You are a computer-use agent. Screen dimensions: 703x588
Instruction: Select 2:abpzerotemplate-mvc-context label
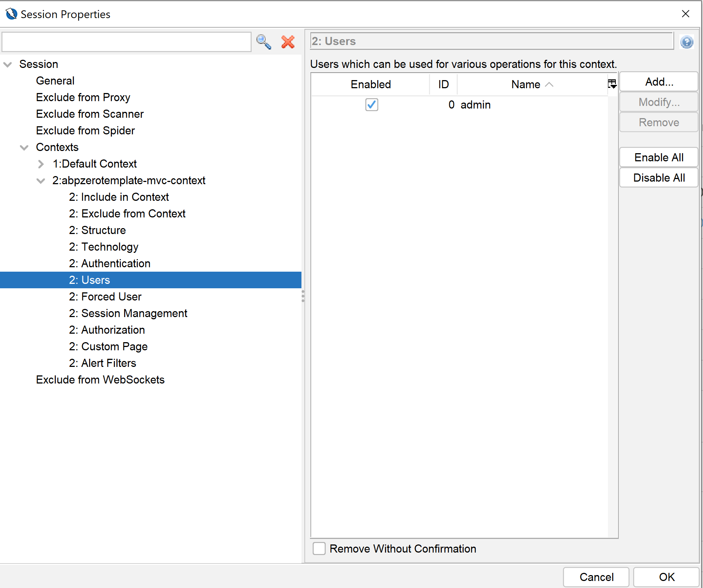129,180
